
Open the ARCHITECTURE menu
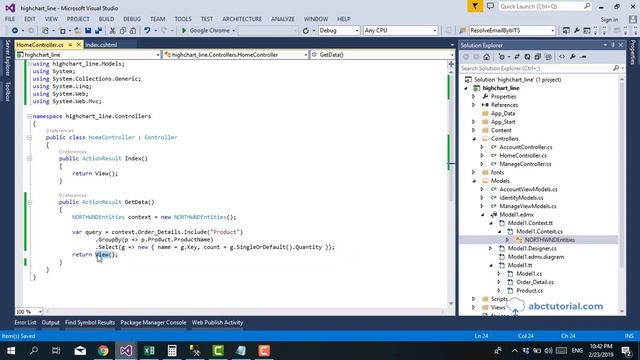[242, 19]
